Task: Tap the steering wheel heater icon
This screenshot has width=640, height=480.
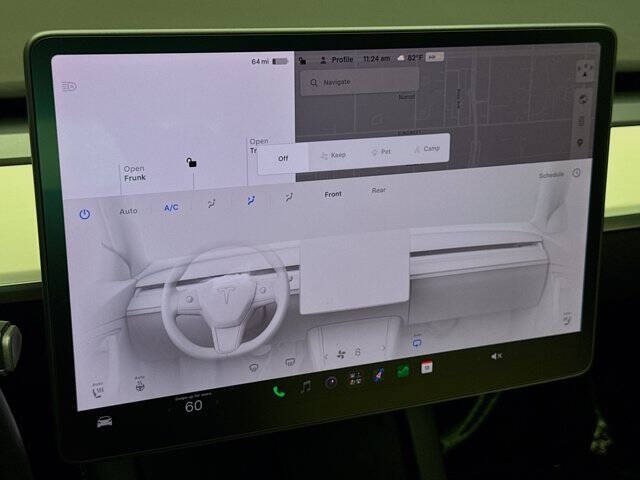Action: (x=140, y=384)
